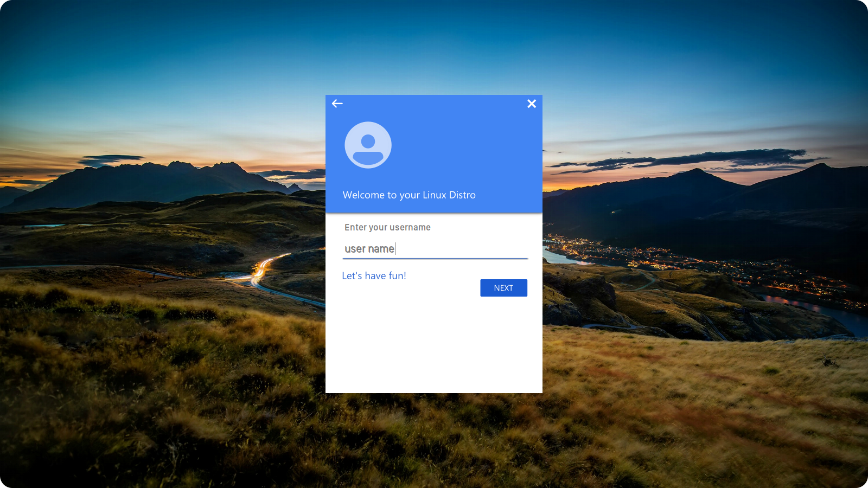Click the back arrow in the login dialog
This screenshot has width=868, height=488.
337,104
